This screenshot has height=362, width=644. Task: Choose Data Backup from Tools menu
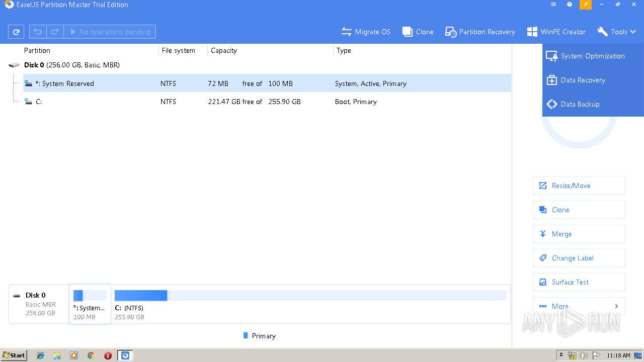tap(593, 104)
